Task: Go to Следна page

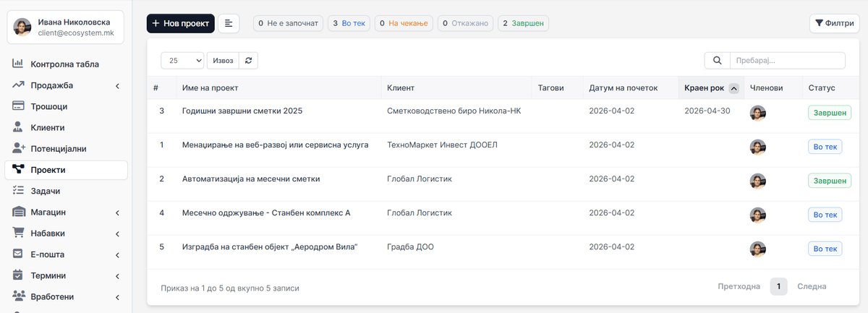Action: click(812, 286)
